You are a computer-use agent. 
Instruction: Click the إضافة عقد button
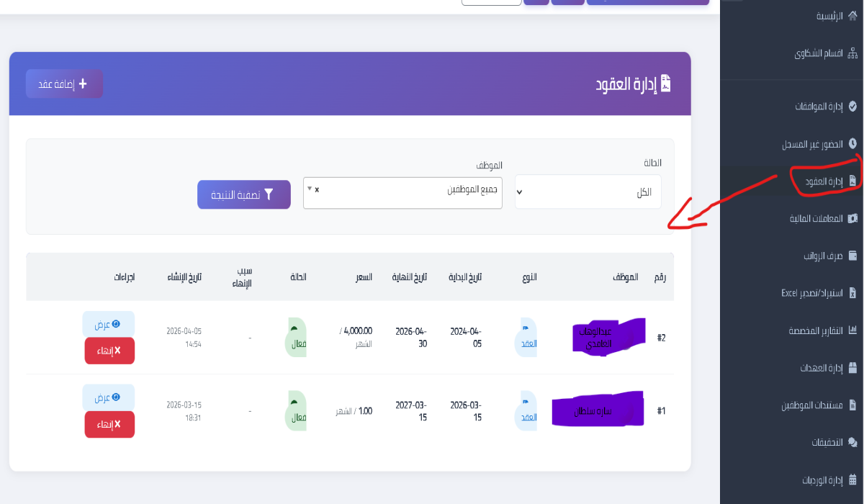tap(65, 84)
